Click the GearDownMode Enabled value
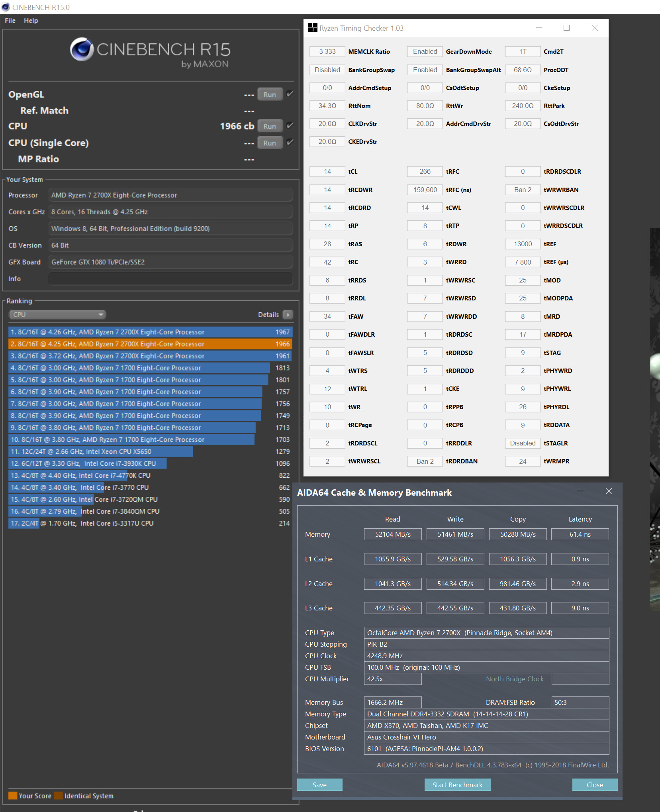 [x=425, y=51]
